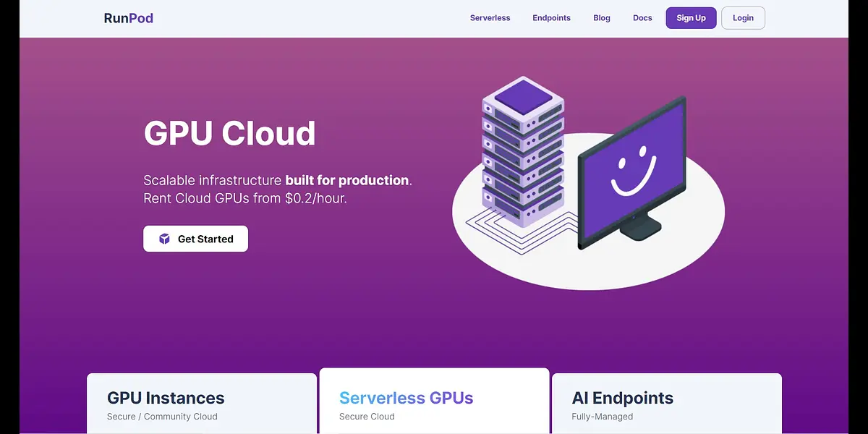Click the purple square atop server stack

click(522, 95)
